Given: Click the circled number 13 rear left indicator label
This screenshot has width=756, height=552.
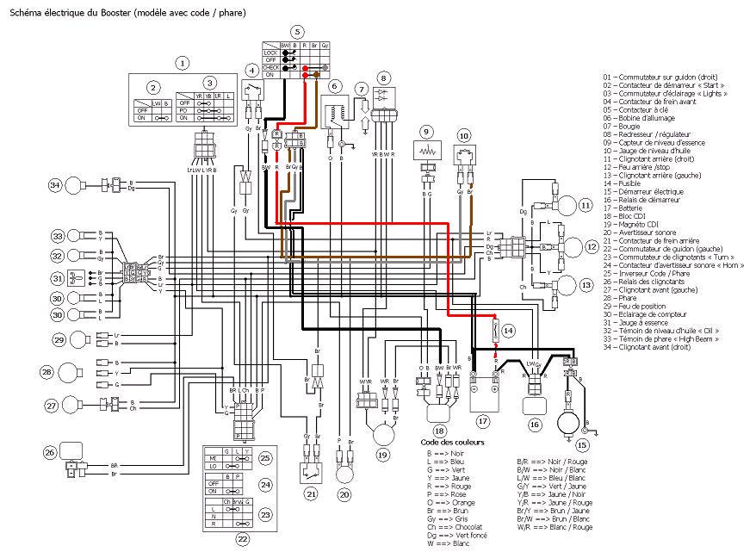Looking at the screenshot, I should (586, 285).
